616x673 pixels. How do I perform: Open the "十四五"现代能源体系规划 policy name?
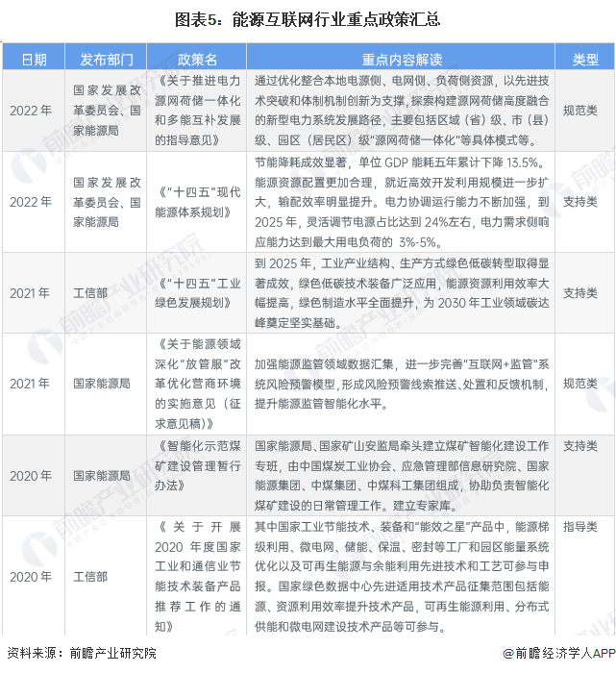pos(197,202)
